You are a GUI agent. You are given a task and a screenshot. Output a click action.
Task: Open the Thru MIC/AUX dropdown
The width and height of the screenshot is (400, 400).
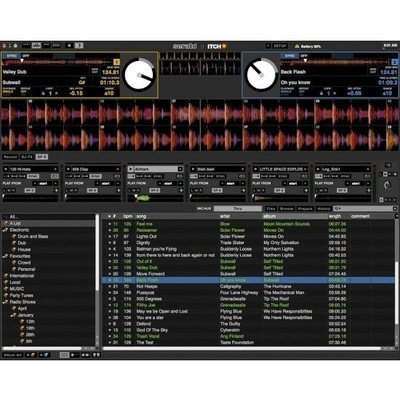[238, 209]
